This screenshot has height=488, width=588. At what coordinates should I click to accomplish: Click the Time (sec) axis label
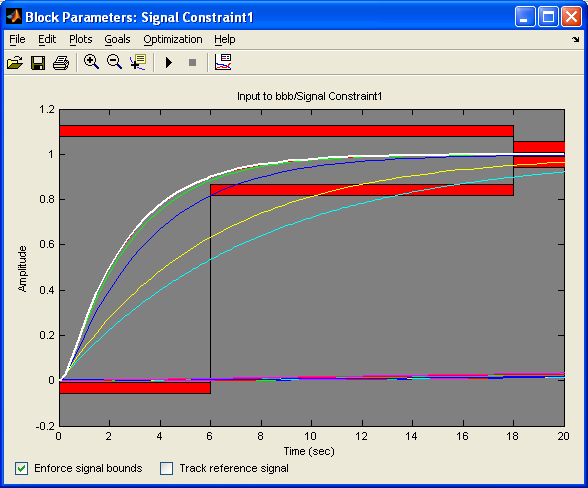[309, 451]
